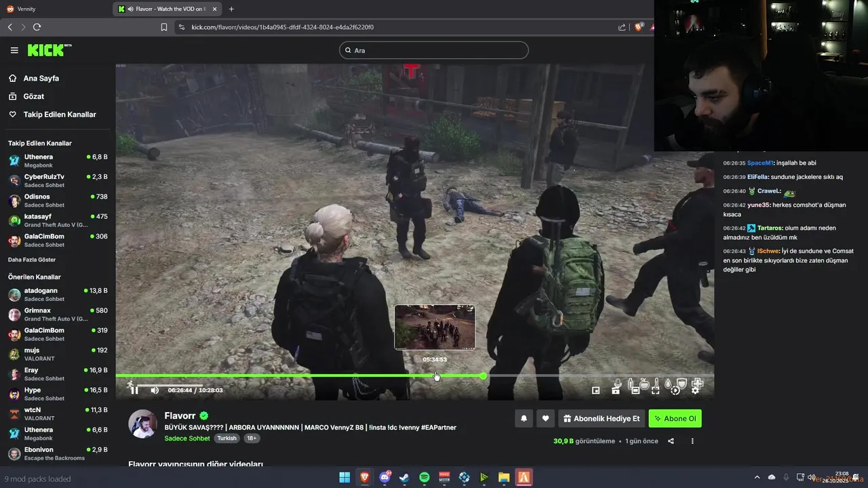Switch to the Vennity browser tab
Viewport: 868px width, 488px height.
pos(54,9)
